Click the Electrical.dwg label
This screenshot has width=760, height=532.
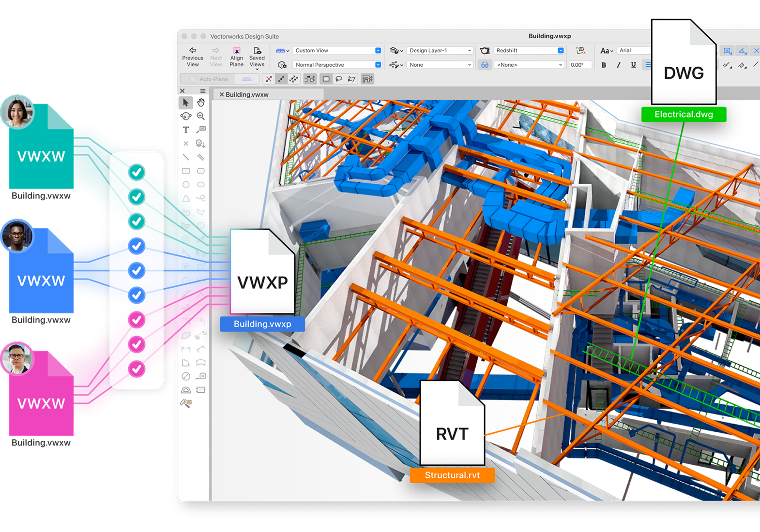click(684, 115)
